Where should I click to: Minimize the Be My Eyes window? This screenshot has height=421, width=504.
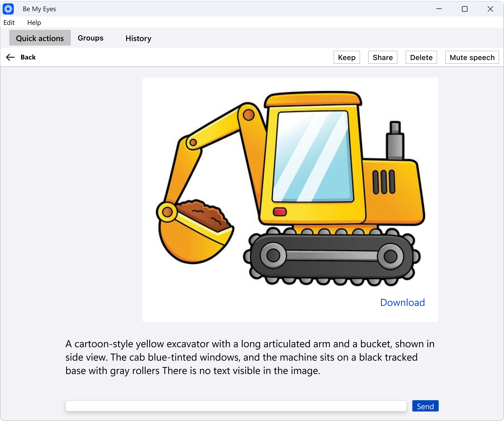point(439,9)
